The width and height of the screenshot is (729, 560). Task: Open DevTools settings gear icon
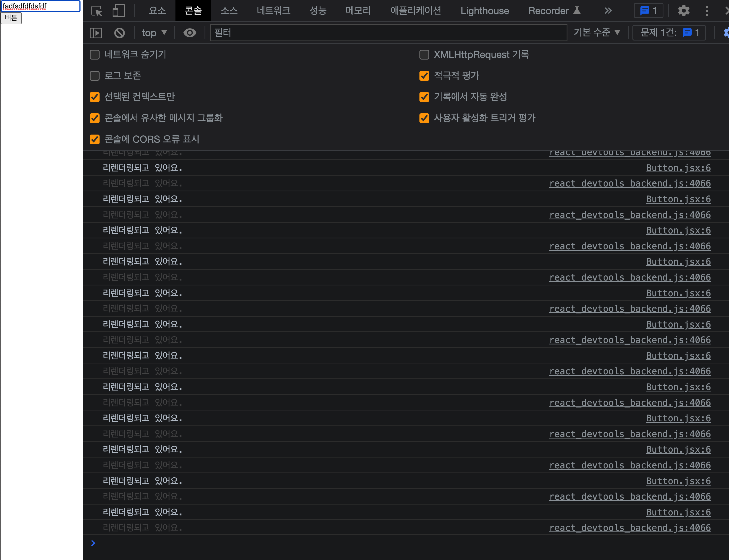click(683, 11)
